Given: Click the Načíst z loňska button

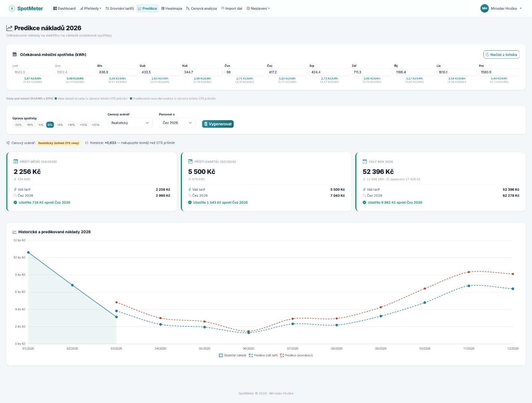Looking at the screenshot, I should tap(501, 54).
